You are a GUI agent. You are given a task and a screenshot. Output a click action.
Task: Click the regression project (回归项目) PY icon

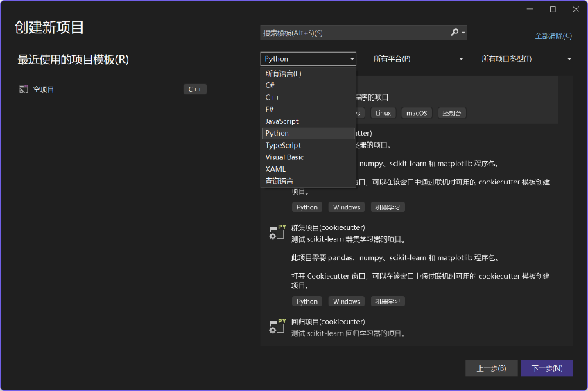[277, 326]
